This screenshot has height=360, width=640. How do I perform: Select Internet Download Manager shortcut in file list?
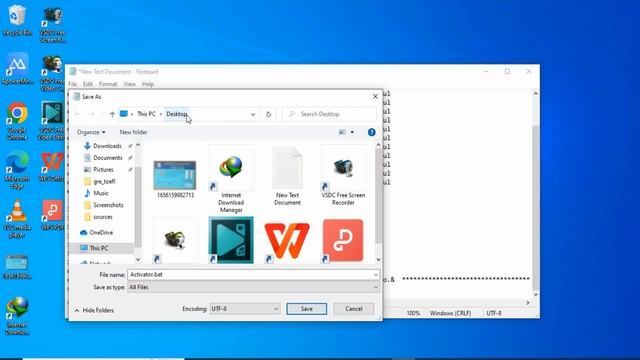click(x=231, y=180)
